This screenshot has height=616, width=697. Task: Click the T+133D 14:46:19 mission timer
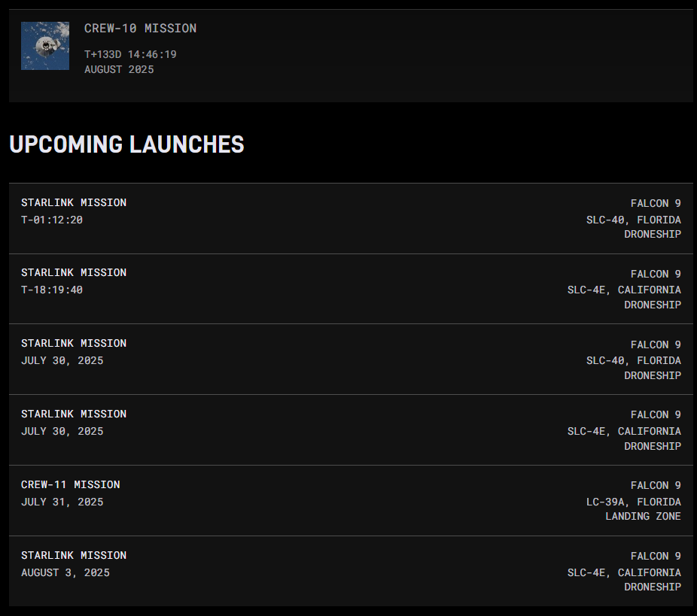130,54
